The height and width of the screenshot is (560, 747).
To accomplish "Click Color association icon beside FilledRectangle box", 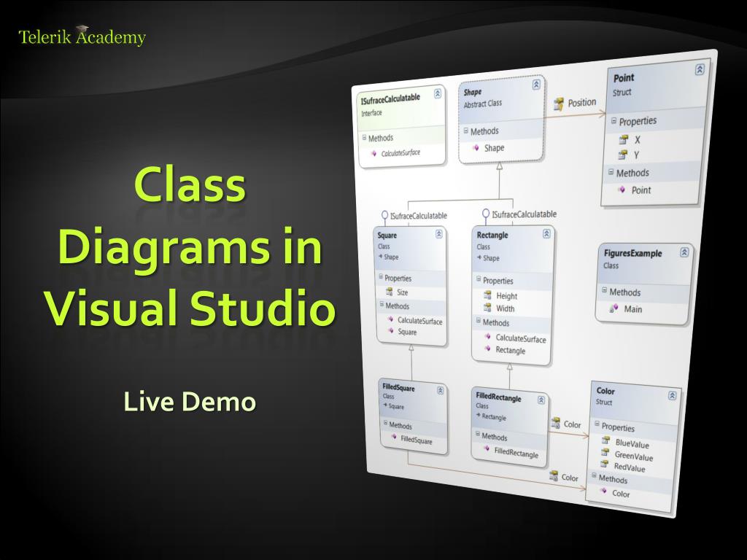I will (555, 423).
